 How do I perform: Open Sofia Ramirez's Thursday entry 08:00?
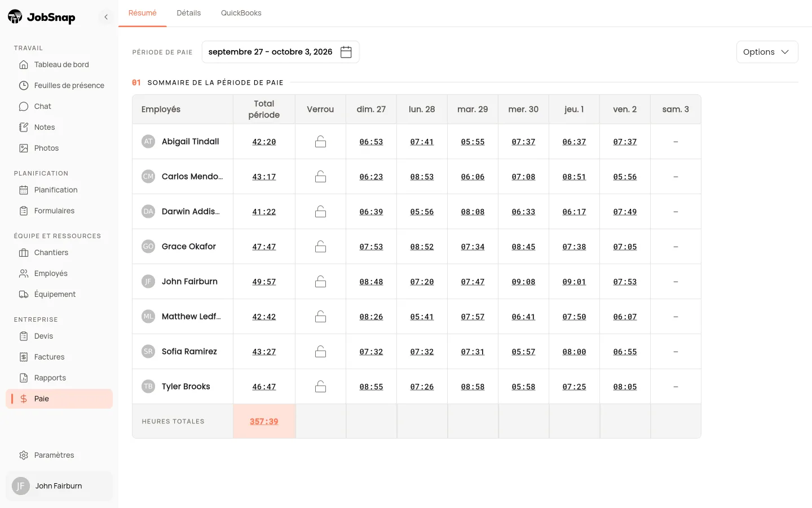574,352
